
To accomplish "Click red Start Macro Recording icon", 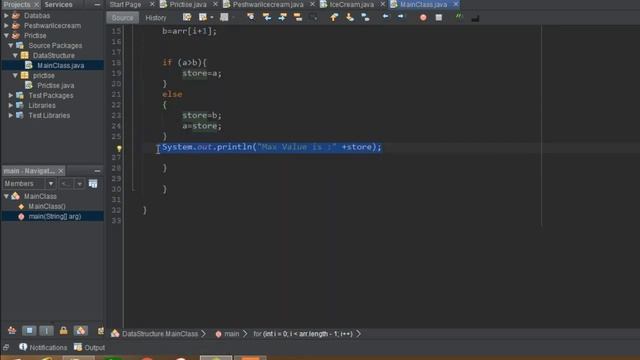I will click(x=423, y=18).
